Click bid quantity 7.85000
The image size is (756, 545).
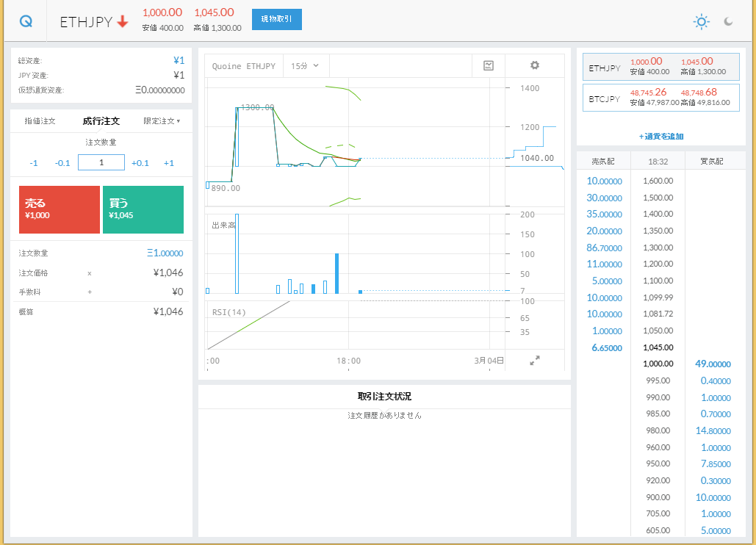pyautogui.click(x=716, y=464)
